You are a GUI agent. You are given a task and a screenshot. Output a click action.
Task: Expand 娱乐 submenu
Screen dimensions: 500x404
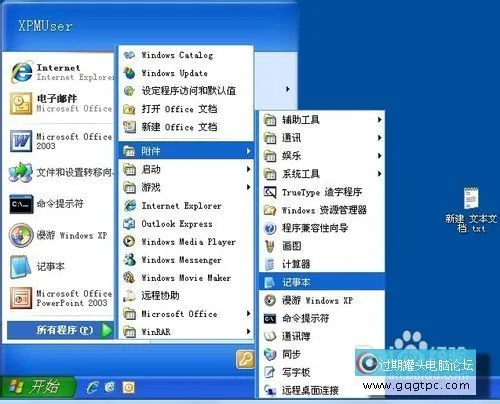[322, 156]
